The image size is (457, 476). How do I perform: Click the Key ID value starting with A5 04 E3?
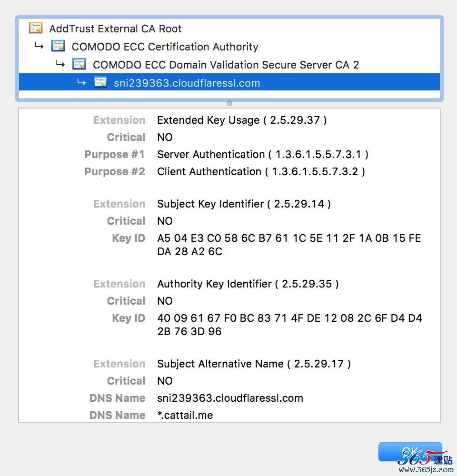pos(289,245)
